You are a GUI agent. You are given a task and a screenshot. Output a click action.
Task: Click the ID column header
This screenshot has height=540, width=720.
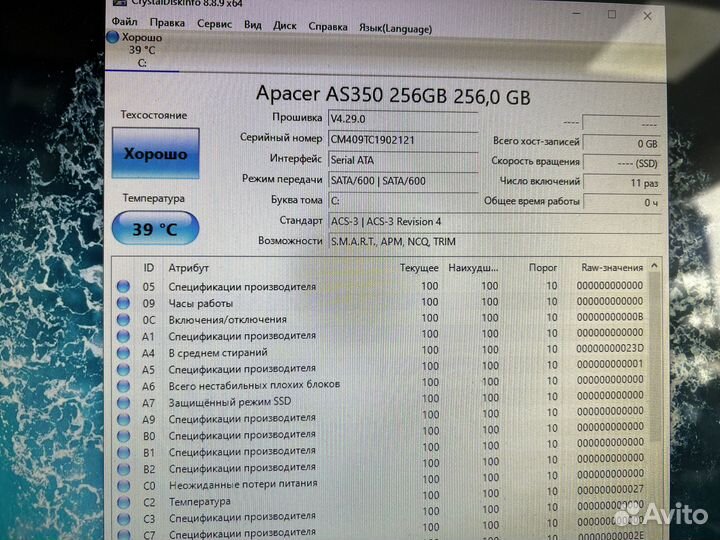coord(148,268)
